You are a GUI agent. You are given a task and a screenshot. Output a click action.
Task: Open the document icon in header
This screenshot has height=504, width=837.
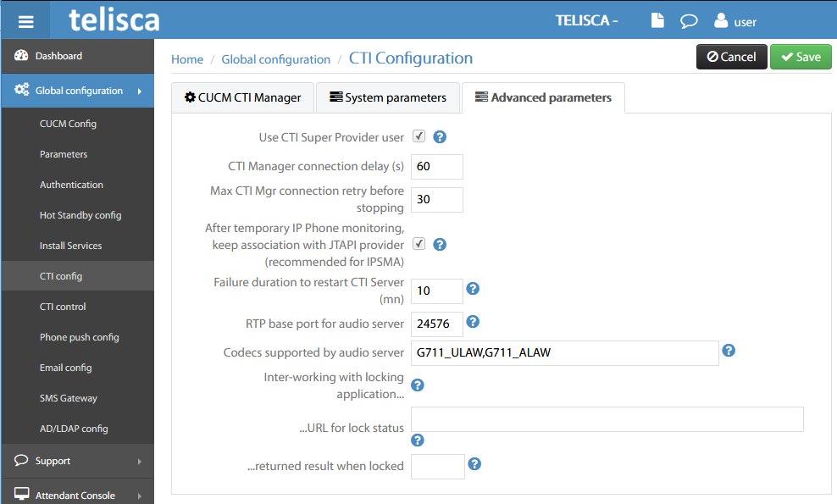pyautogui.click(x=657, y=20)
